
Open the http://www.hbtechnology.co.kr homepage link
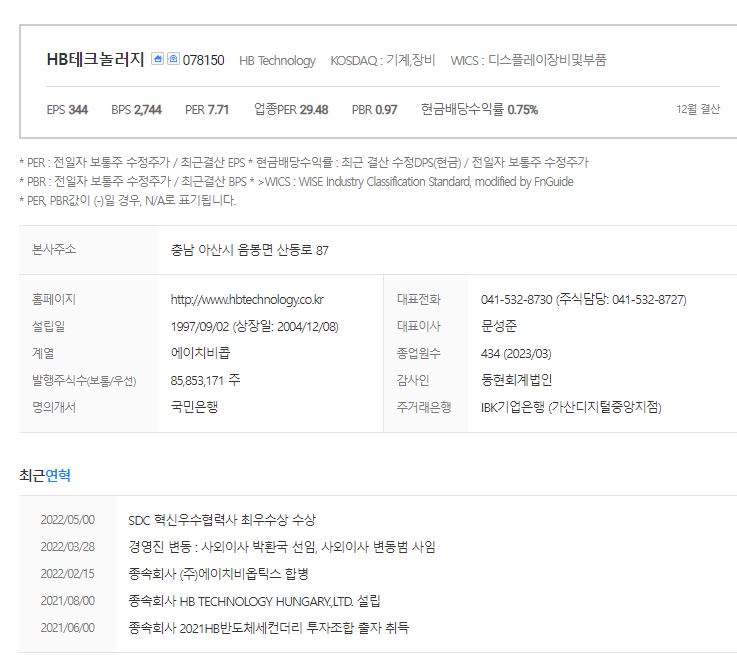(247, 299)
